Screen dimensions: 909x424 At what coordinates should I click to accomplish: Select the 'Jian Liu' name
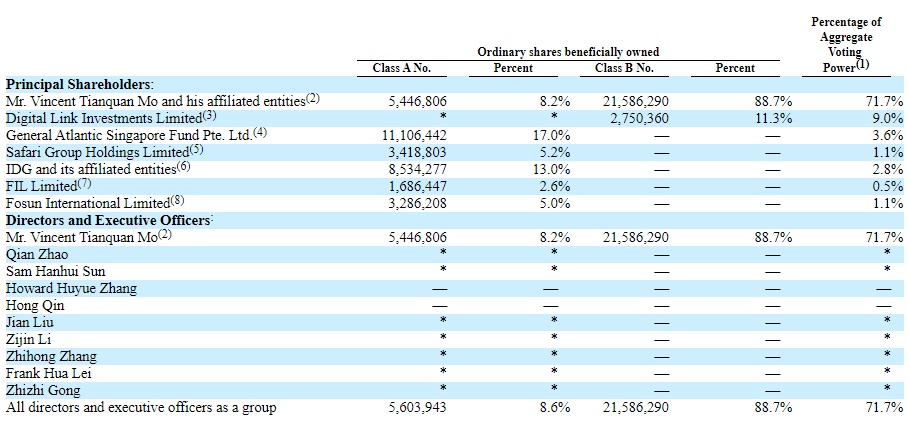pos(30,322)
